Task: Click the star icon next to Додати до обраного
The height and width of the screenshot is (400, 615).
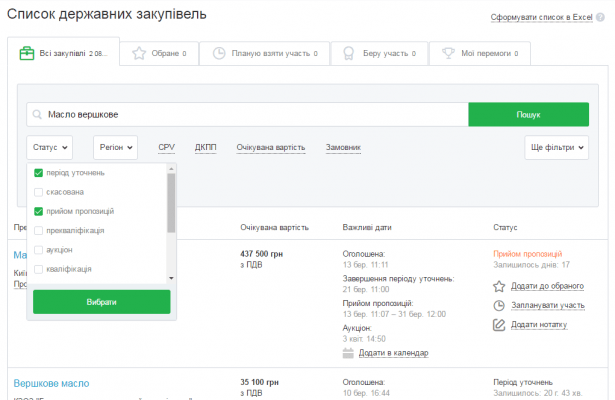Action: click(x=499, y=287)
